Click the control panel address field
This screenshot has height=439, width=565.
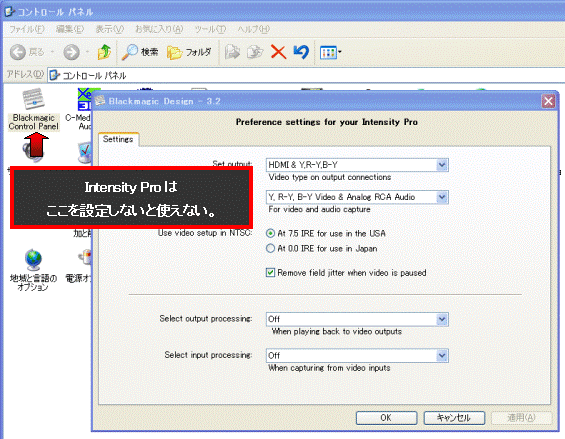pos(306,75)
